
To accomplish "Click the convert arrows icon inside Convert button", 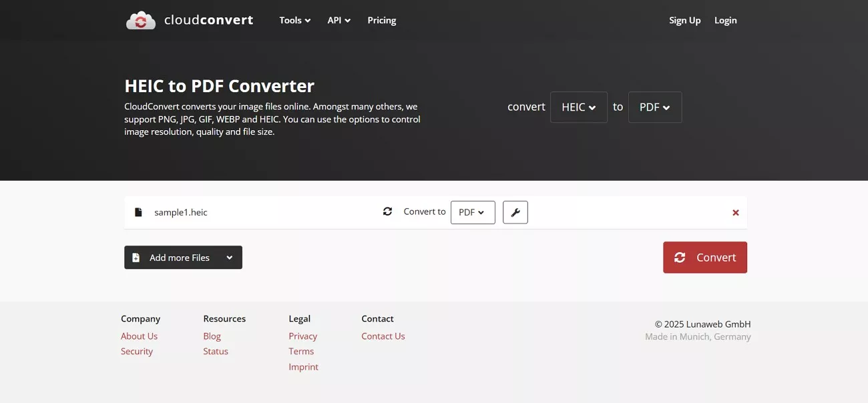I will (680, 257).
